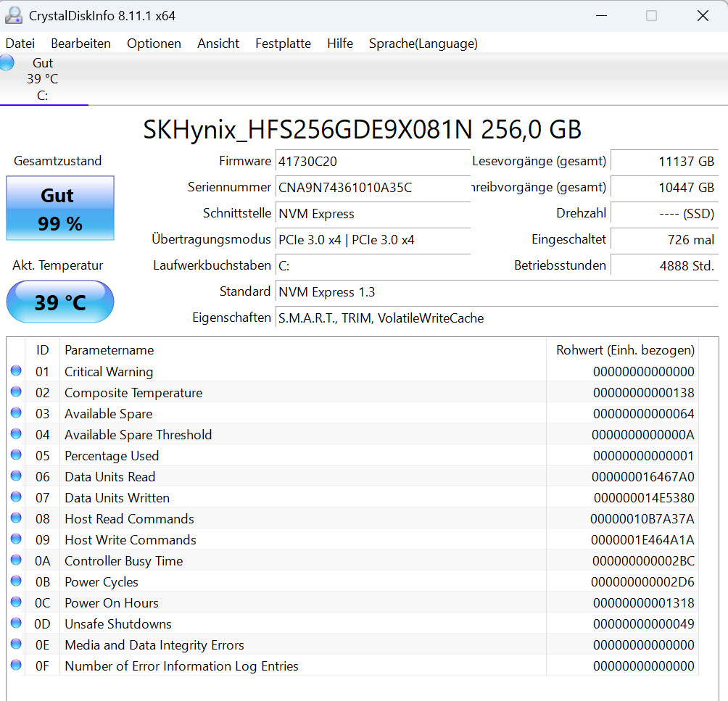Select the Data Units Written row

pyautogui.click(x=290, y=497)
